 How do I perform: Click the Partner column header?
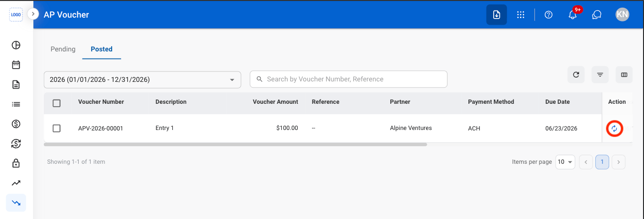[400, 102]
